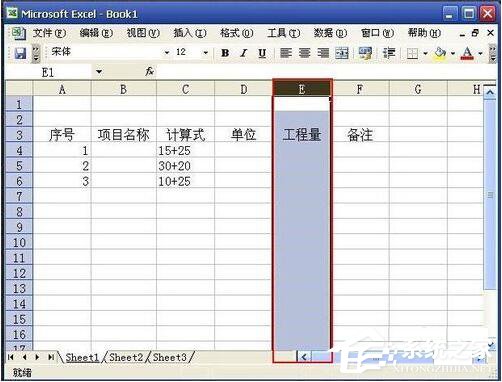Screen dimensions: 502x382
Task: Click cell containing 30+20
Action: 185,166
